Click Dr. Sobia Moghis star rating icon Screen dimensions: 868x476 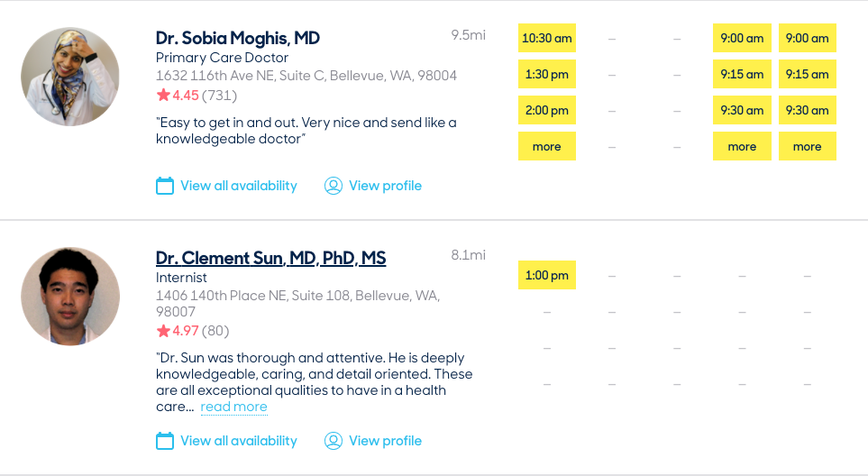coord(163,95)
